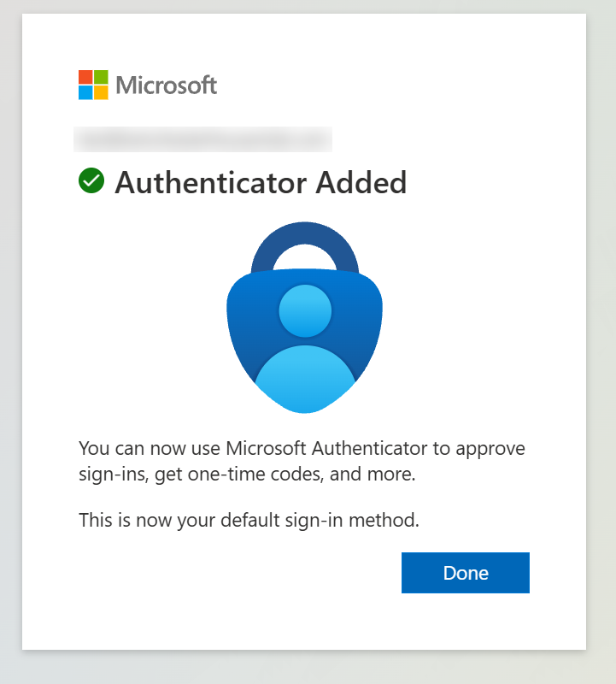Click the 'Authenticator Added' heading

click(x=261, y=182)
